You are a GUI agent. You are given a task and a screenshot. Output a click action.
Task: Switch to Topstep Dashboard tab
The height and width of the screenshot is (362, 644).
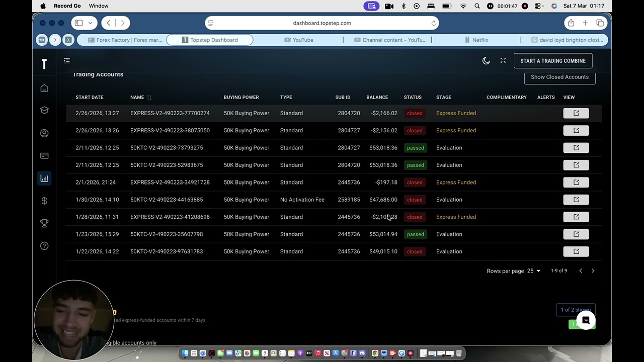coord(210,40)
